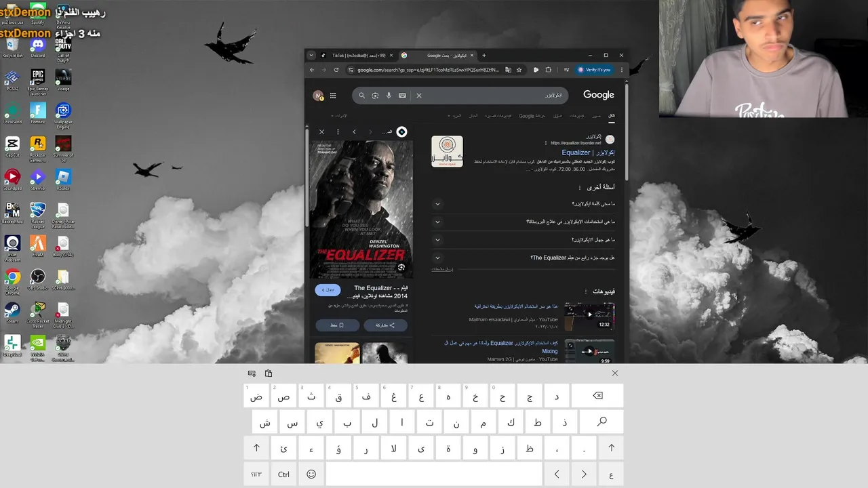Open a new Chrome tab
The height and width of the screenshot is (488, 868).
click(x=484, y=56)
